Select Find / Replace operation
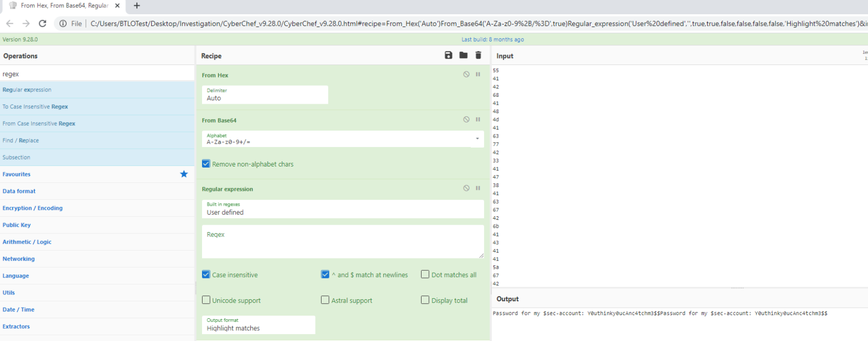868x341 pixels. click(21, 141)
